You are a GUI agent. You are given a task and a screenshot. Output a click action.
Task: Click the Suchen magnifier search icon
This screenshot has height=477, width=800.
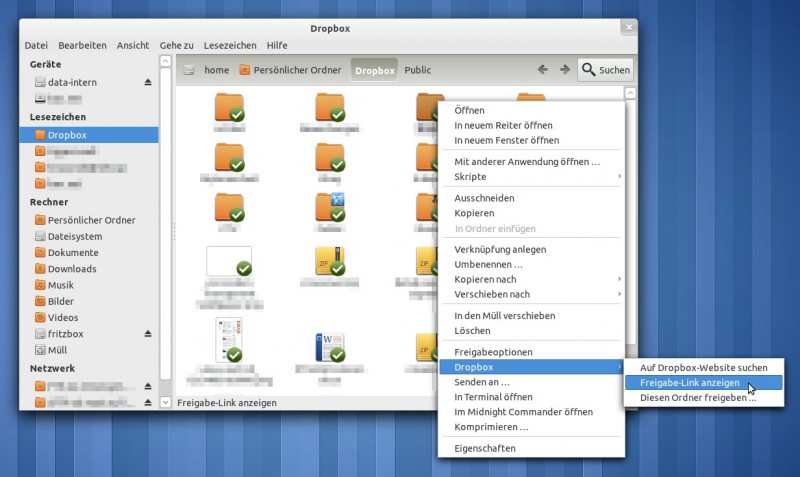589,70
